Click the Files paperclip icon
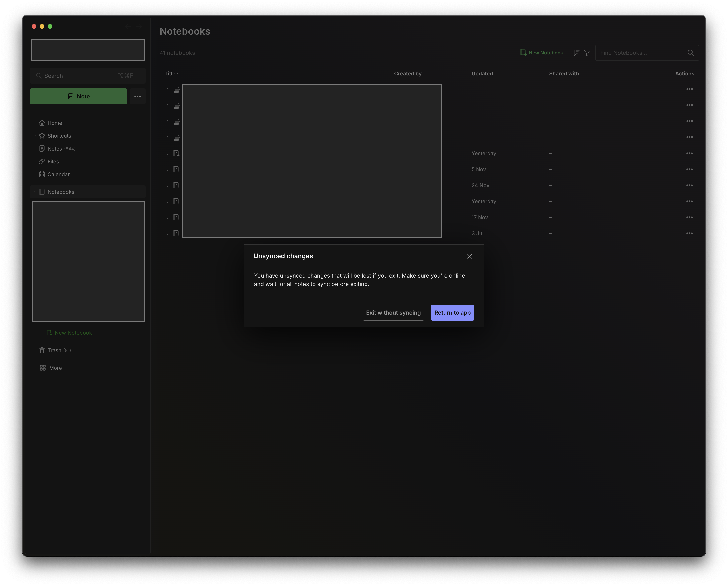This screenshot has width=728, height=586. pyautogui.click(x=42, y=162)
